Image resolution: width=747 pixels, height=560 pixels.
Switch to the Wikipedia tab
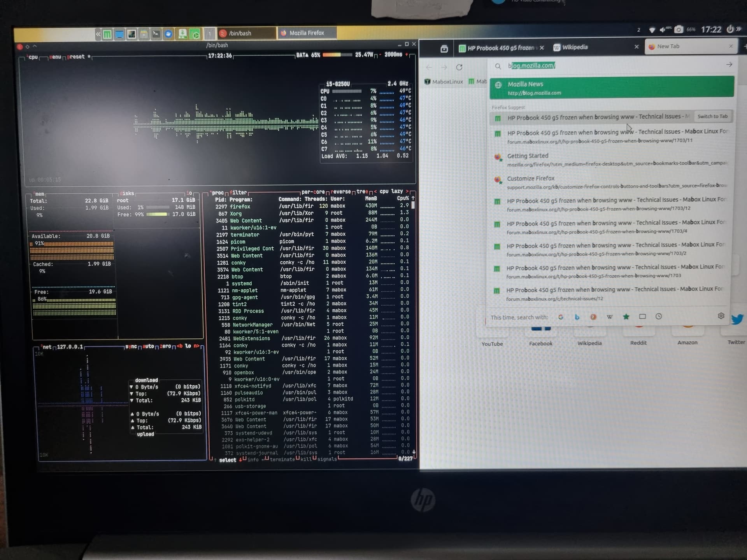(575, 47)
